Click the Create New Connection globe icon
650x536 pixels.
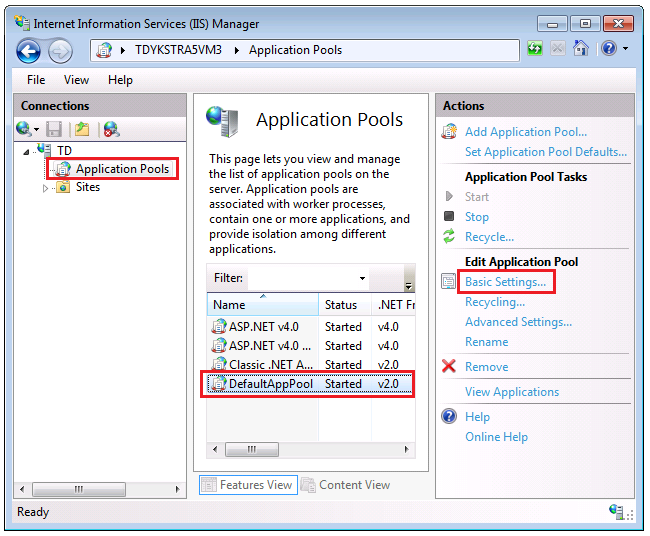tap(24, 128)
